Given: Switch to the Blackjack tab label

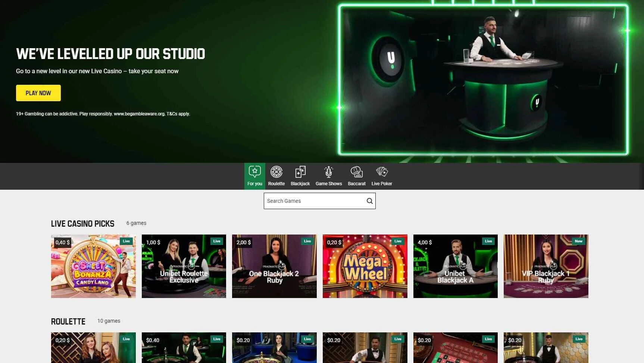Looking at the screenshot, I should 300,184.
